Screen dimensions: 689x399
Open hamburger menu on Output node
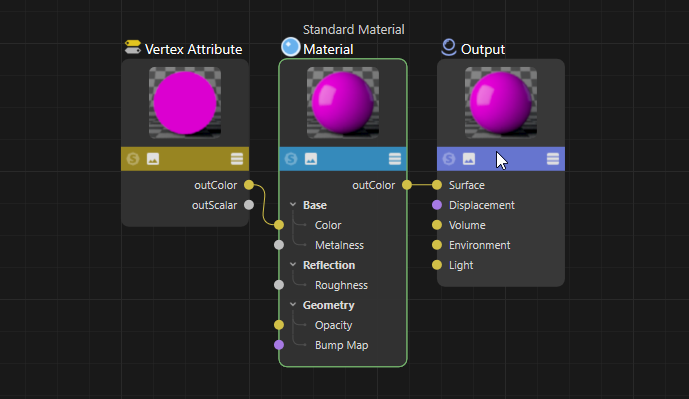553,159
